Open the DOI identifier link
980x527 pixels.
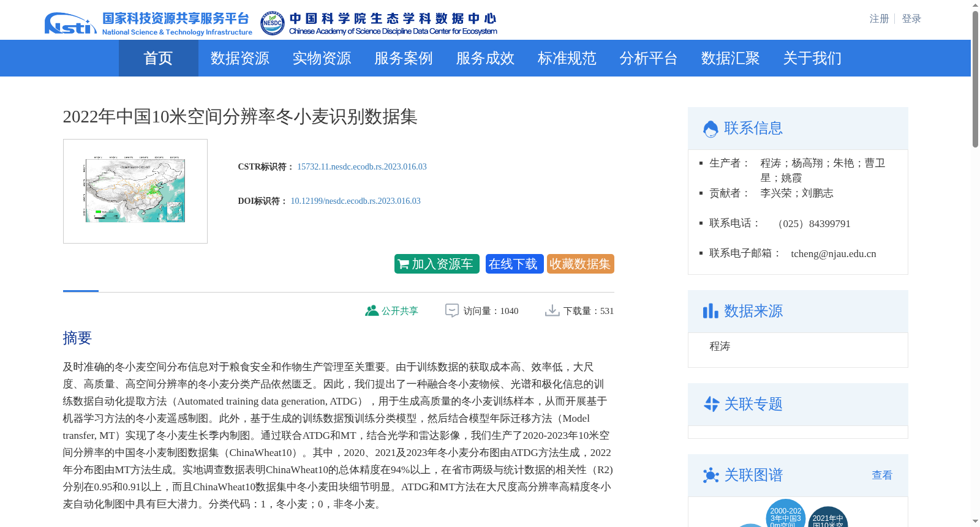[x=355, y=201]
